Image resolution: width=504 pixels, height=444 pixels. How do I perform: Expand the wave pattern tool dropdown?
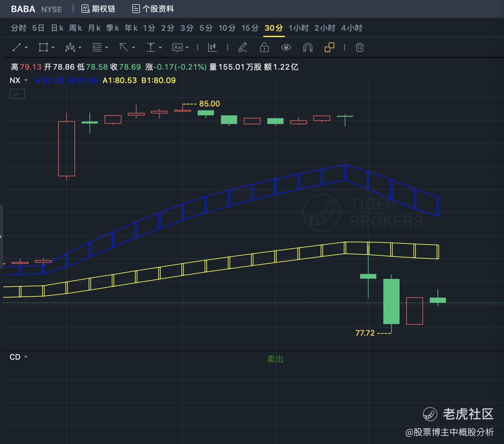(x=80, y=48)
